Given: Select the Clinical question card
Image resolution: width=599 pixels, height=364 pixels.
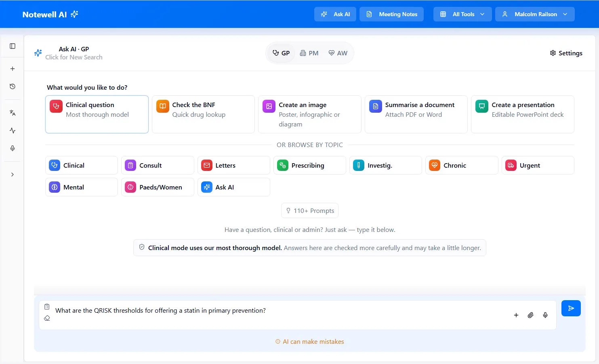Looking at the screenshot, I should coord(97,114).
